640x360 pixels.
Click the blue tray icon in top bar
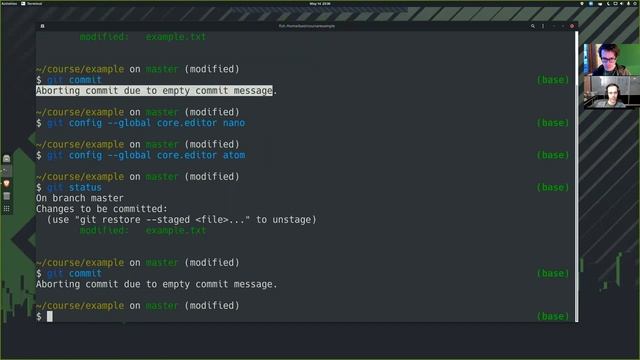[591, 3]
